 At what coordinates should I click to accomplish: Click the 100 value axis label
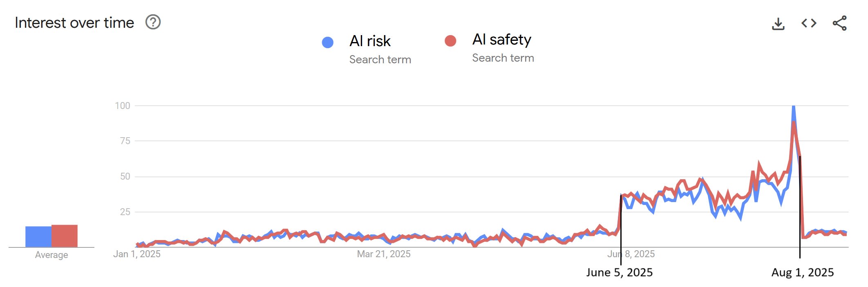[x=123, y=106]
